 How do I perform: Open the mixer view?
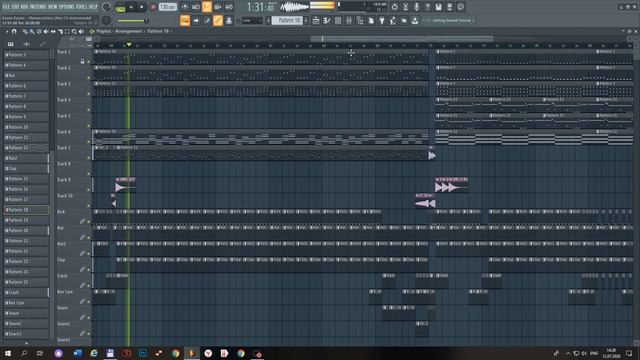pyautogui.click(x=349, y=20)
